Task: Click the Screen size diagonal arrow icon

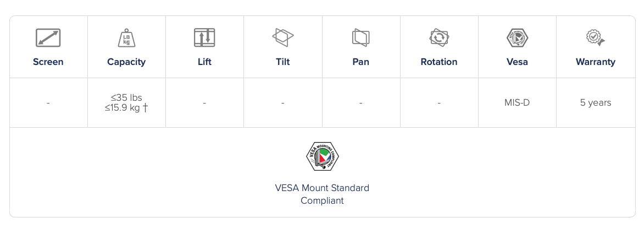Action: (x=48, y=38)
